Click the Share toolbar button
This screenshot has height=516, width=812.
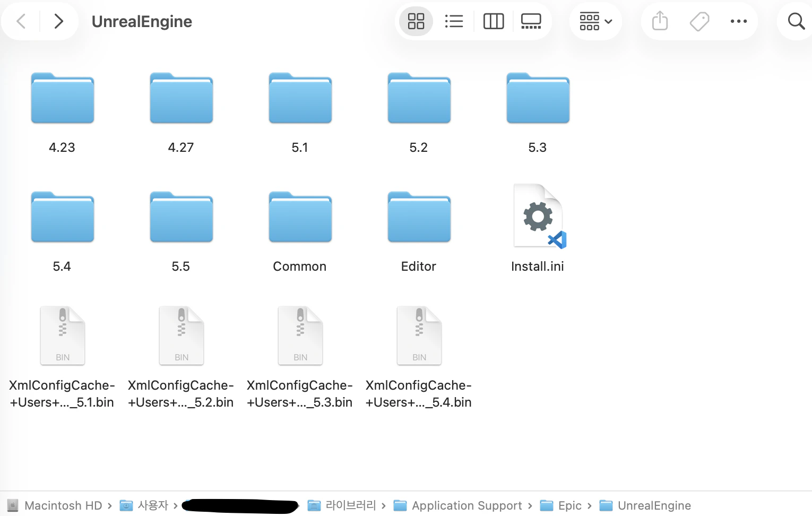point(660,21)
